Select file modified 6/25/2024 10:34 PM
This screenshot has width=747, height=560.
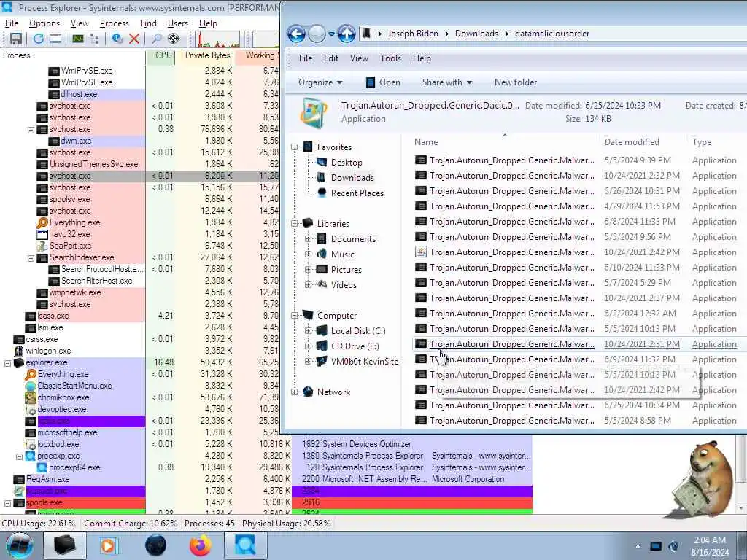click(x=576, y=405)
